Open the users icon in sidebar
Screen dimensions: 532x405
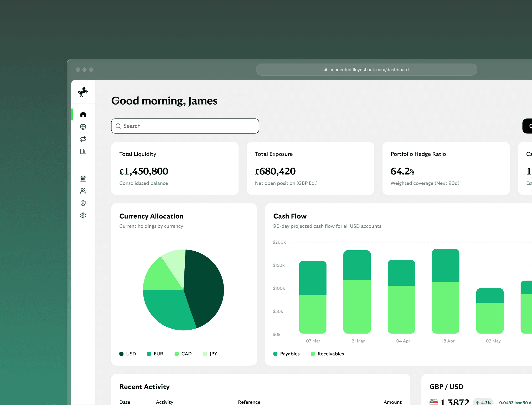coord(83,191)
